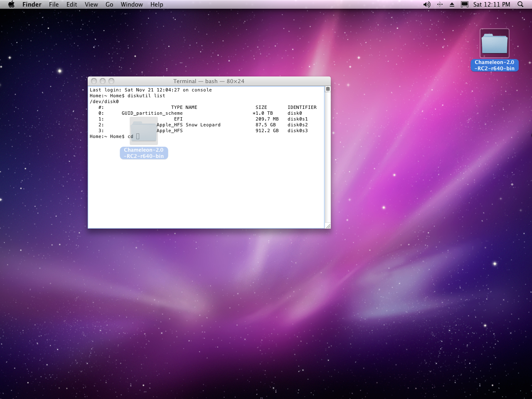The image size is (532, 399).
Task: Click the 'TYPE NAME' column header
Action: tap(184, 107)
